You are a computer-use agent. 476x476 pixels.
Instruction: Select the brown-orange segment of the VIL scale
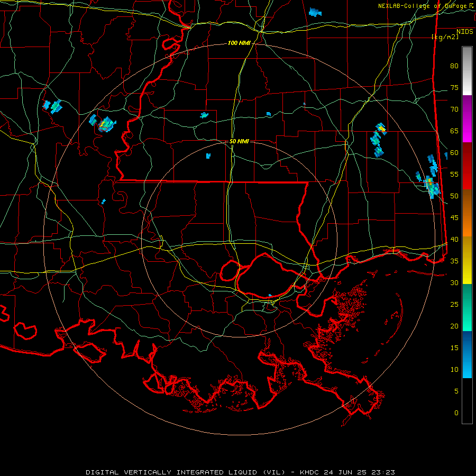tap(467, 213)
